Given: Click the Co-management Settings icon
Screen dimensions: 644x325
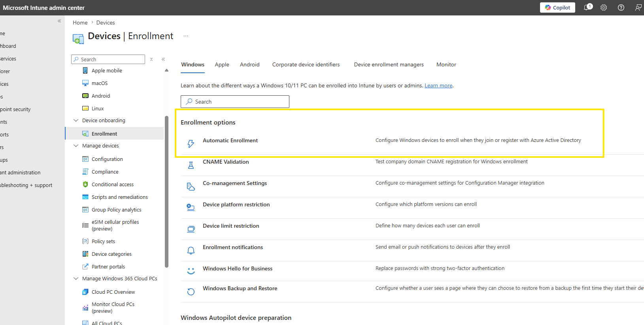Looking at the screenshot, I should pyautogui.click(x=191, y=187).
